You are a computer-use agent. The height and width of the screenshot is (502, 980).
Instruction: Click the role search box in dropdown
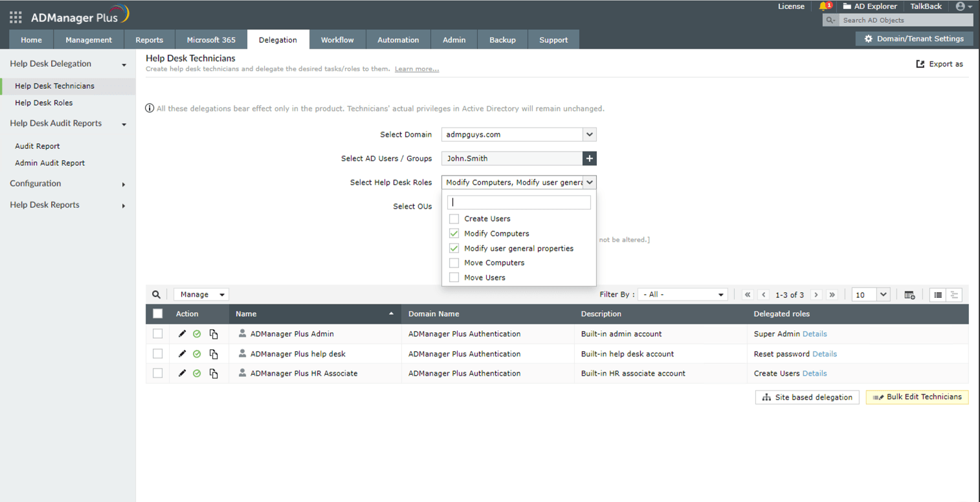pyautogui.click(x=519, y=202)
